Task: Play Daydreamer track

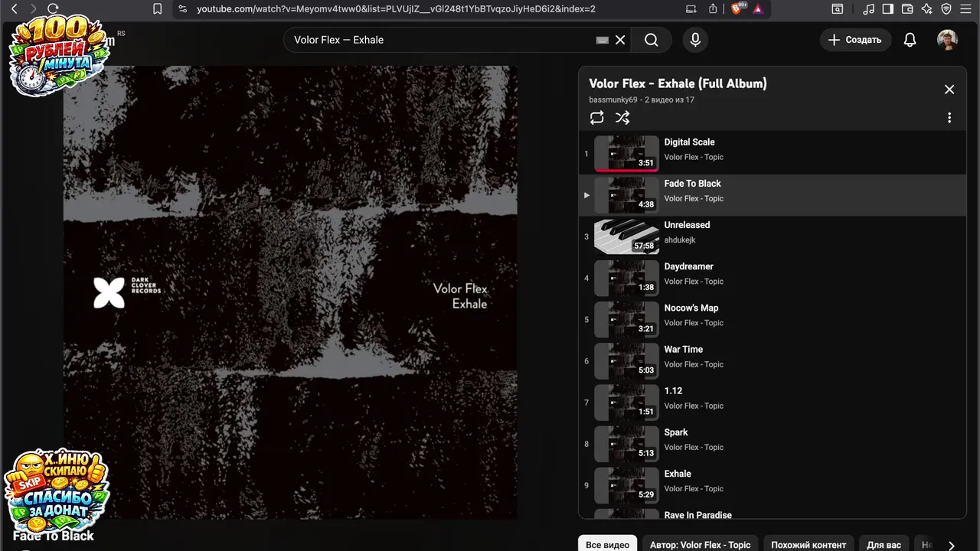Action: (x=772, y=278)
